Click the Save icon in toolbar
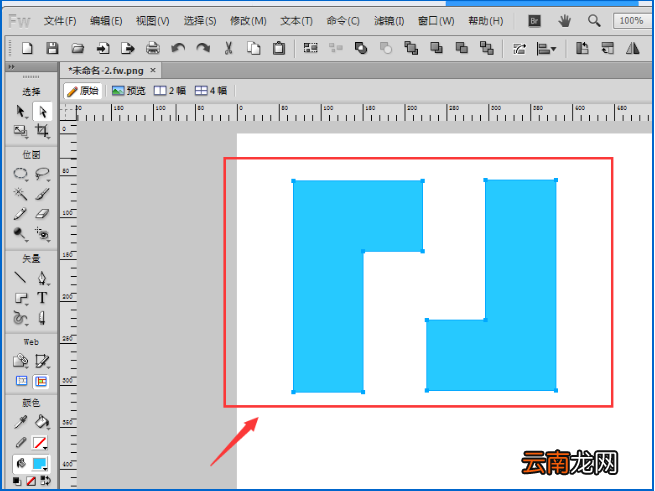655x491 pixels. (x=52, y=48)
